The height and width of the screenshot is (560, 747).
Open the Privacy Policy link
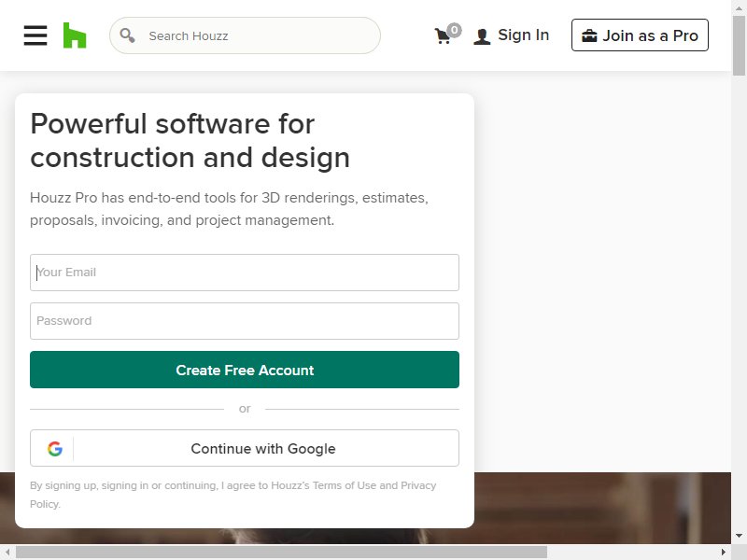[x=233, y=495]
